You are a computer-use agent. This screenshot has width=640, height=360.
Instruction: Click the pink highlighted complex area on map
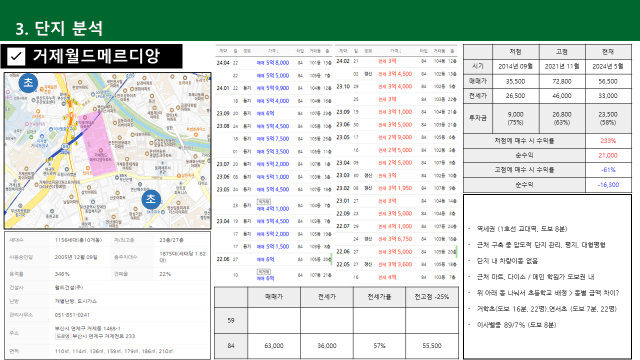pyautogui.click(x=99, y=144)
